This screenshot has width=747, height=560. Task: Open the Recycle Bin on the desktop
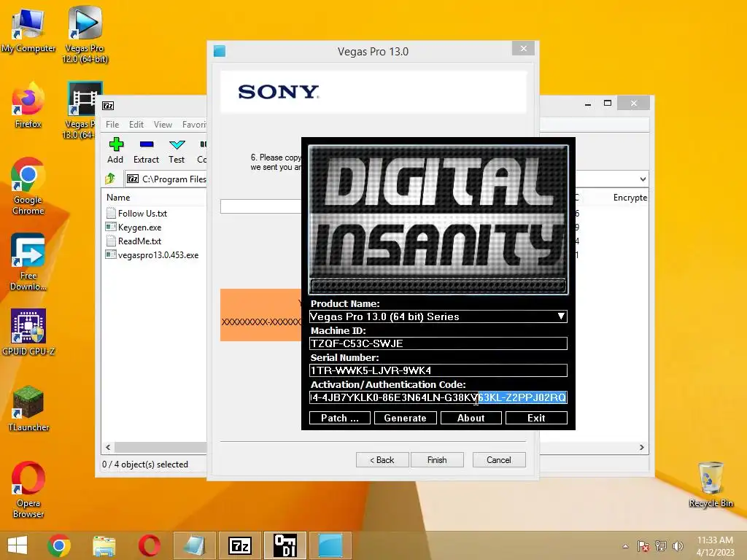click(711, 484)
